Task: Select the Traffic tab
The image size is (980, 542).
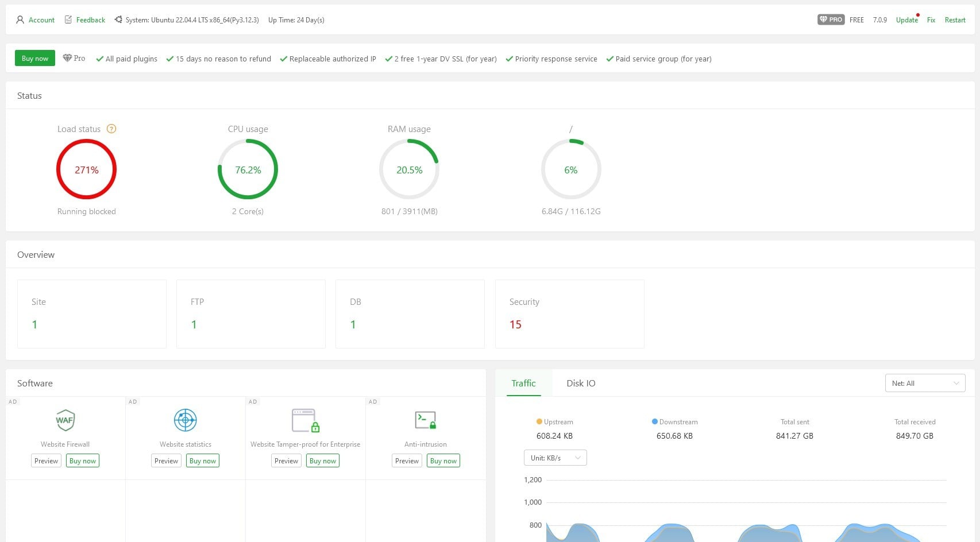Action: (x=523, y=383)
